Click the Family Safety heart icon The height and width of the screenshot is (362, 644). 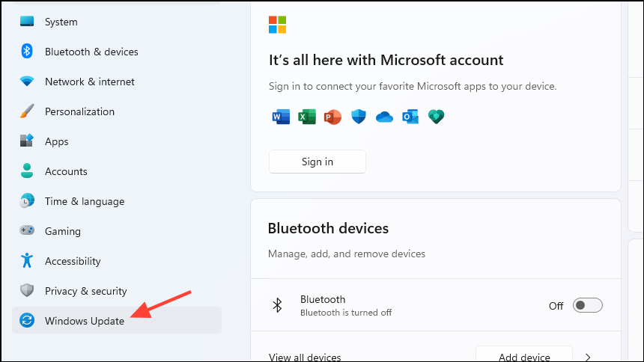[x=436, y=117]
